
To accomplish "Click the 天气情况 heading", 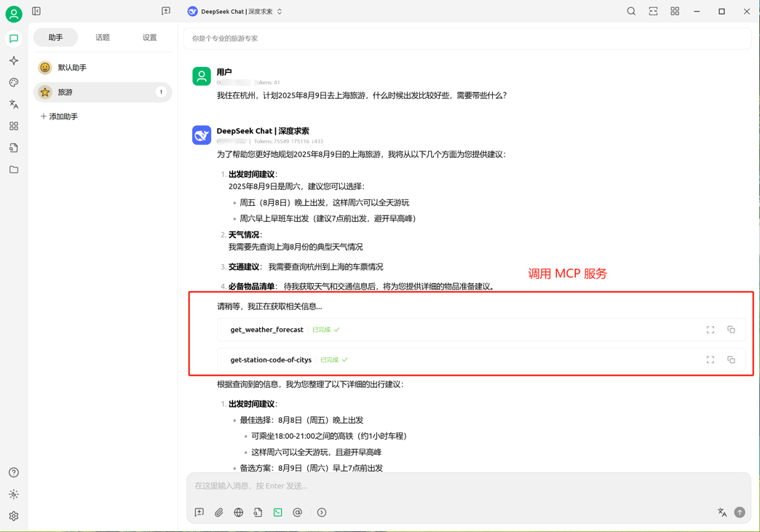I will (x=244, y=235).
